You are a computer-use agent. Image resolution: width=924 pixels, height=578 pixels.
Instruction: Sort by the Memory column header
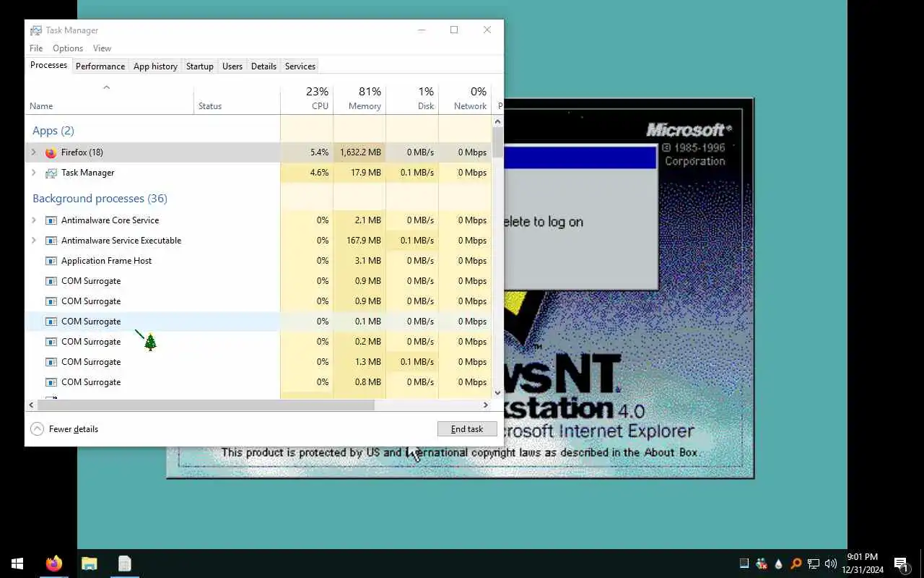click(x=359, y=99)
